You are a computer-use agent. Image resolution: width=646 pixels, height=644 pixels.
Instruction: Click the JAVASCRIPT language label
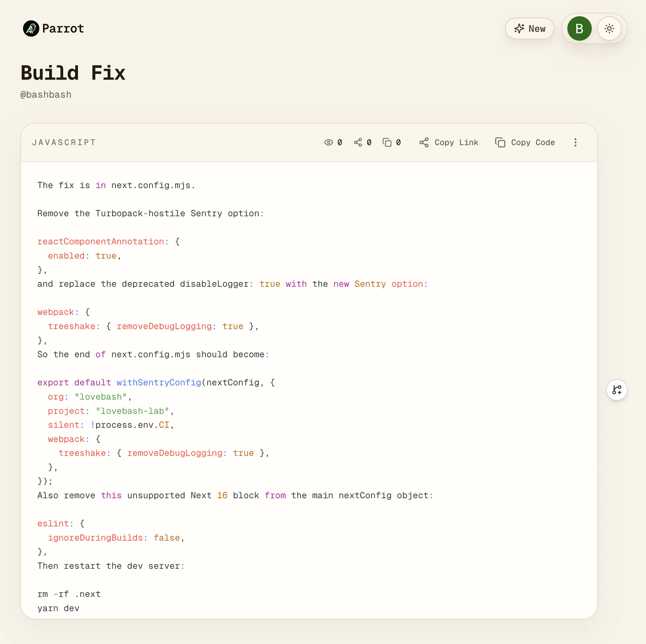click(x=64, y=142)
